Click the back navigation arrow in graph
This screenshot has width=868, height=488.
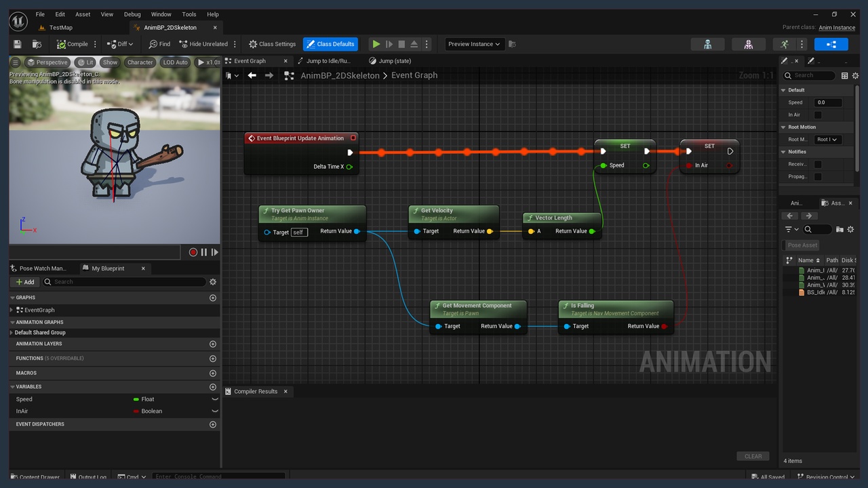(x=252, y=75)
